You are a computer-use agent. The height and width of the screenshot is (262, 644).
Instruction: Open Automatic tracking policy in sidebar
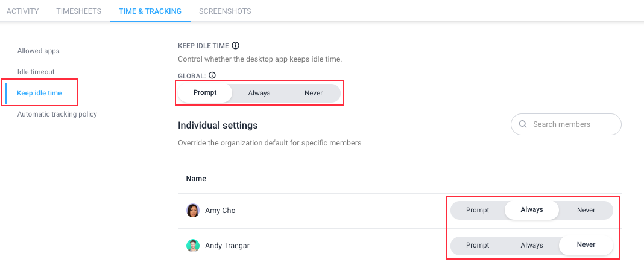[57, 114]
